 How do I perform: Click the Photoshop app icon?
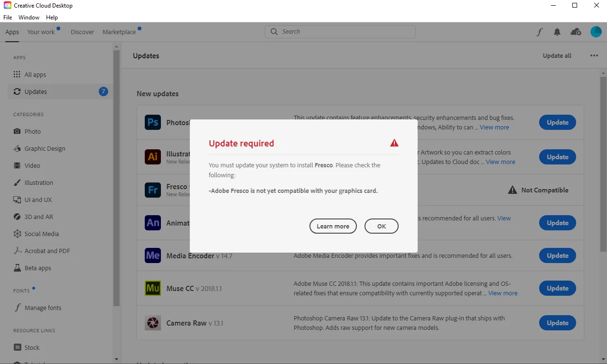153,122
